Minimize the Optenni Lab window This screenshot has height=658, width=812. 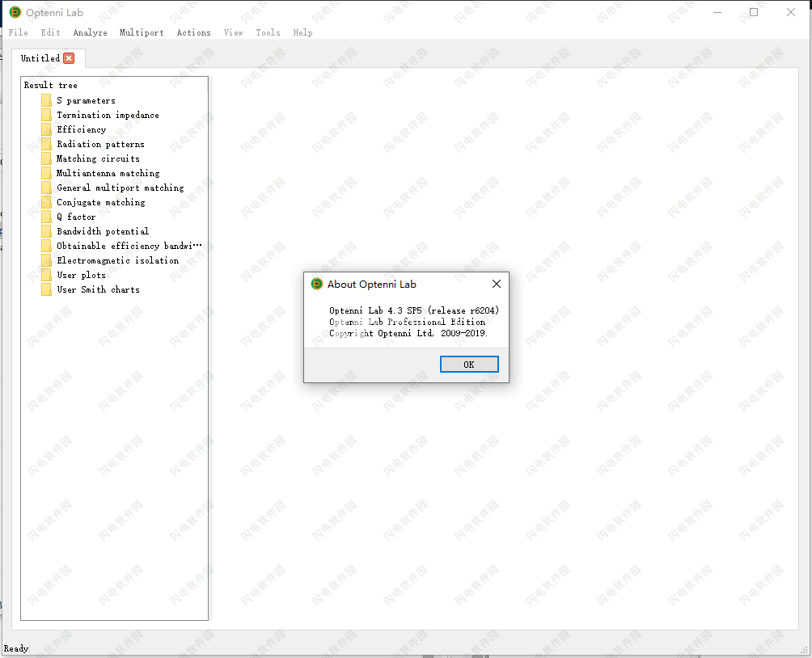[717, 12]
